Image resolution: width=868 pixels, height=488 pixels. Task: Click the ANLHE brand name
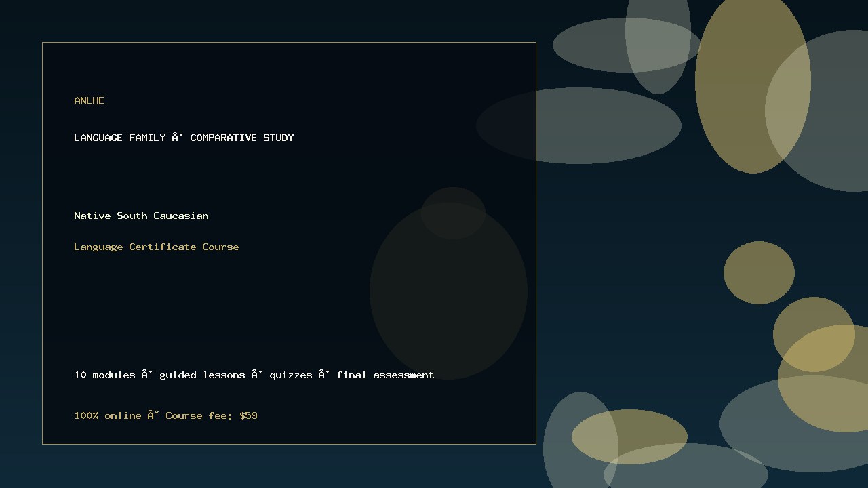click(89, 100)
